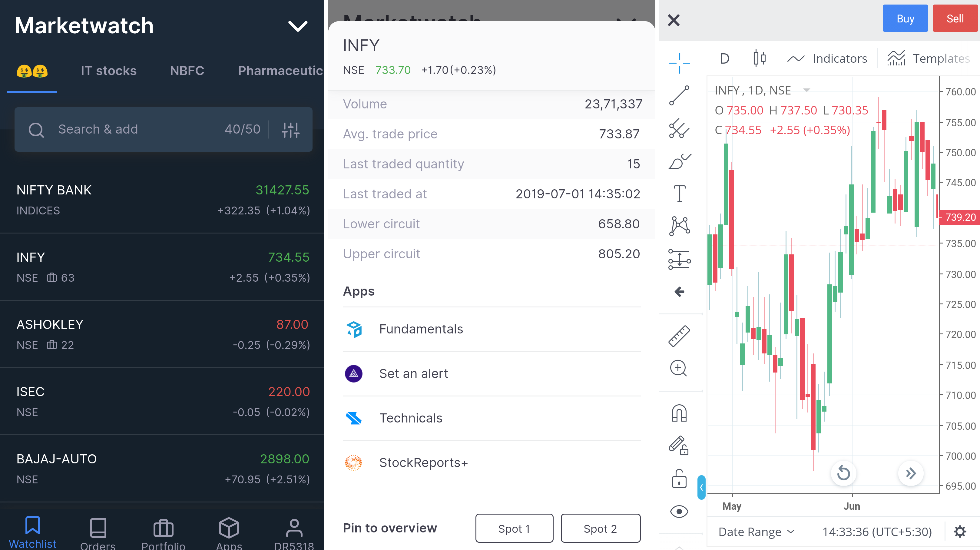The width and height of the screenshot is (980, 550).
Task: Open INFY watchlist row
Action: (x=162, y=267)
